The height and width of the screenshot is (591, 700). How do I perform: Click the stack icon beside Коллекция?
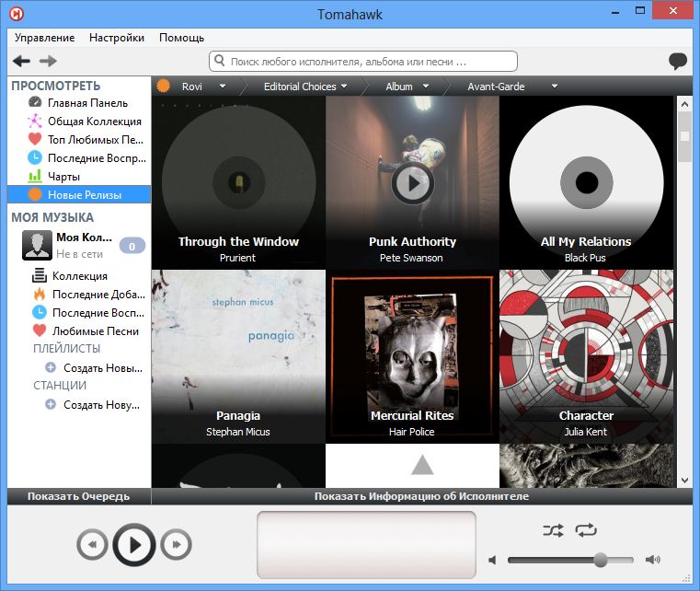click(x=40, y=275)
